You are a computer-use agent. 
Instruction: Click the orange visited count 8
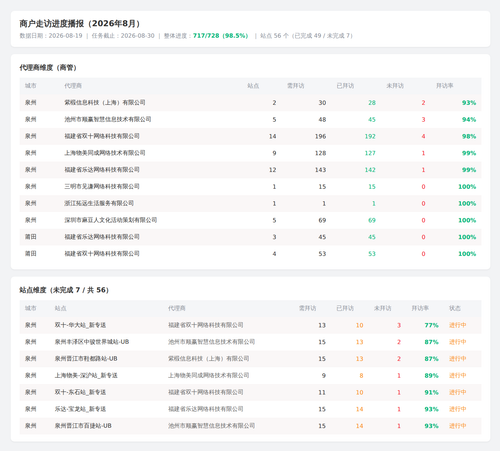click(x=361, y=376)
